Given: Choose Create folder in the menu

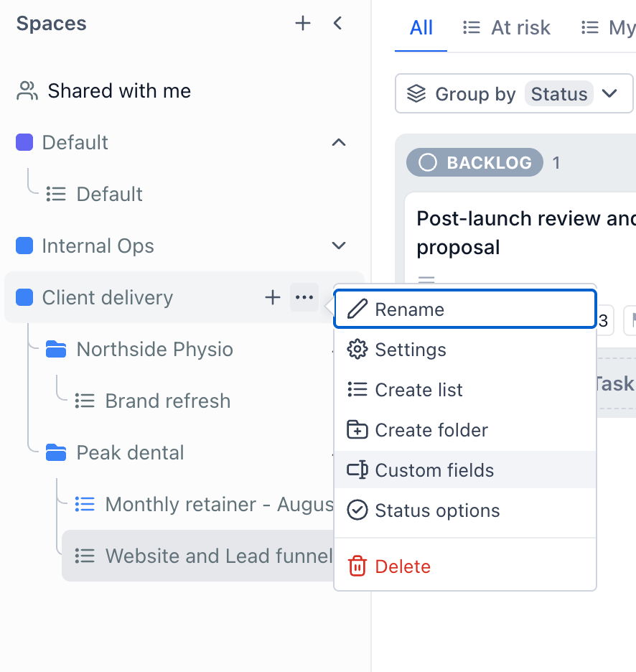Looking at the screenshot, I should [465, 430].
